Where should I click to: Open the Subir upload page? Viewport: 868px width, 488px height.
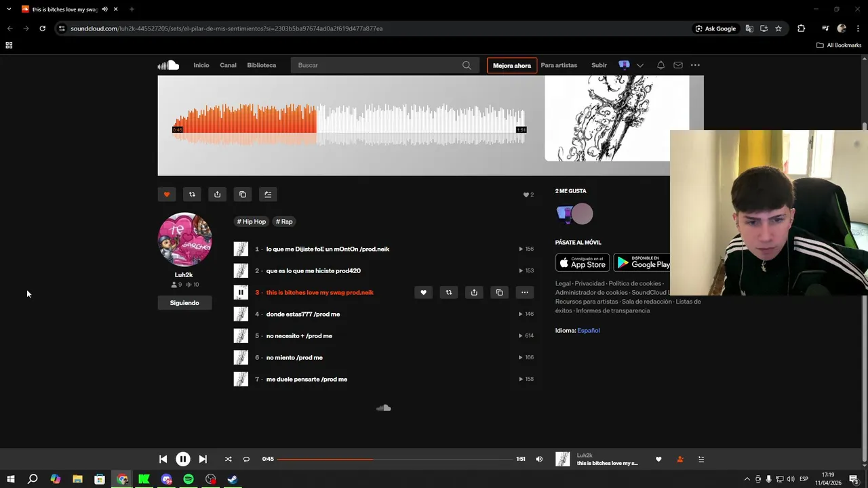coord(599,65)
